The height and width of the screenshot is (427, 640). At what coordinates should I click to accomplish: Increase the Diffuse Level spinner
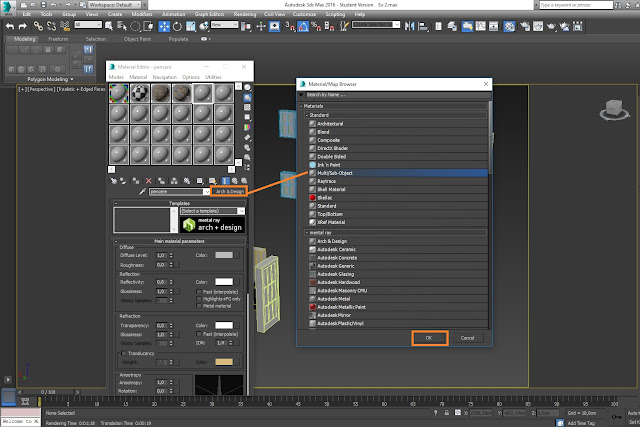171,254
